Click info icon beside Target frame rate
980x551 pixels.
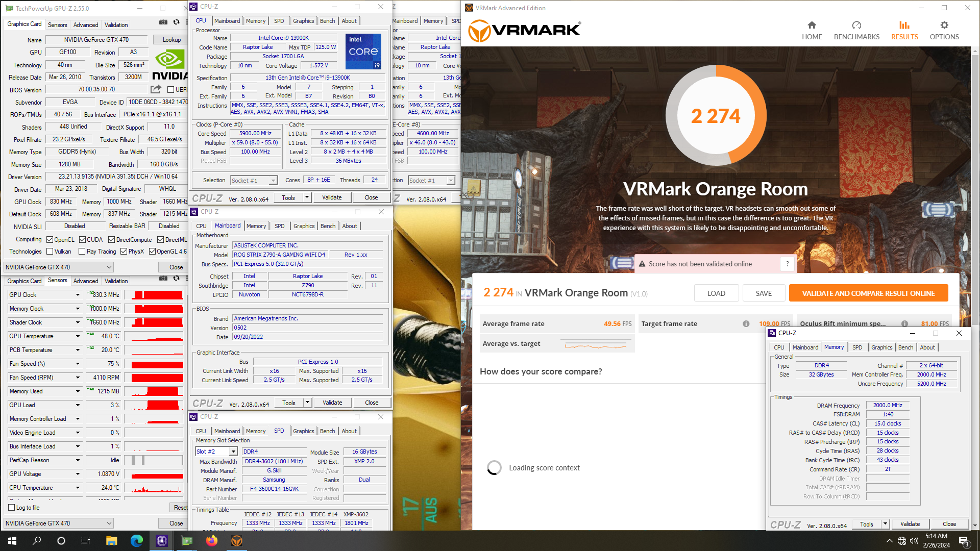(x=746, y=323)
